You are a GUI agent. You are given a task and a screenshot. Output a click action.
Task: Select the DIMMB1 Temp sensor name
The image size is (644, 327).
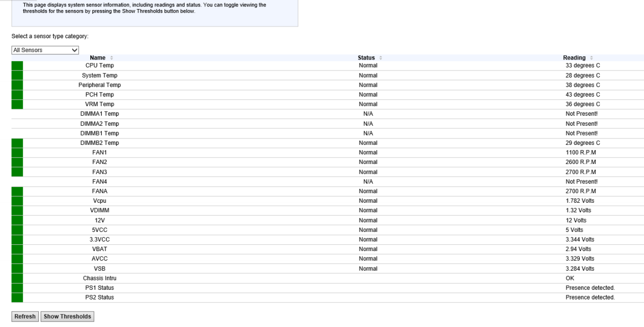click(100, 133)
